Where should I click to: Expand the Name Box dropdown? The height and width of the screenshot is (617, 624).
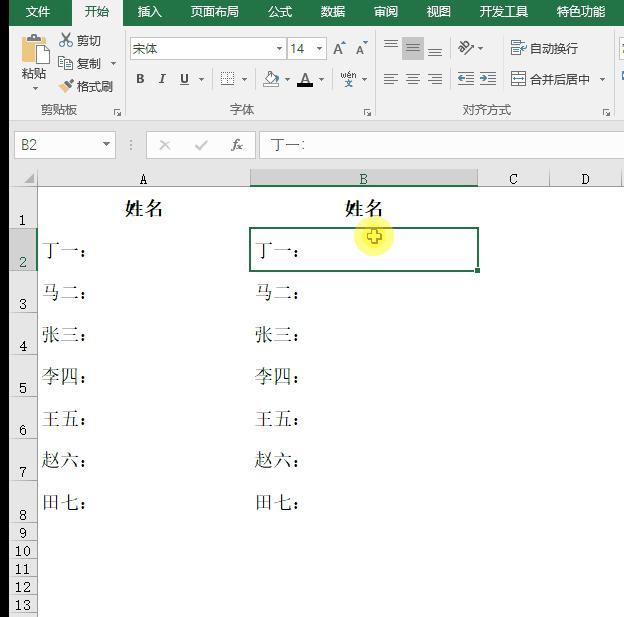point(106,144)
